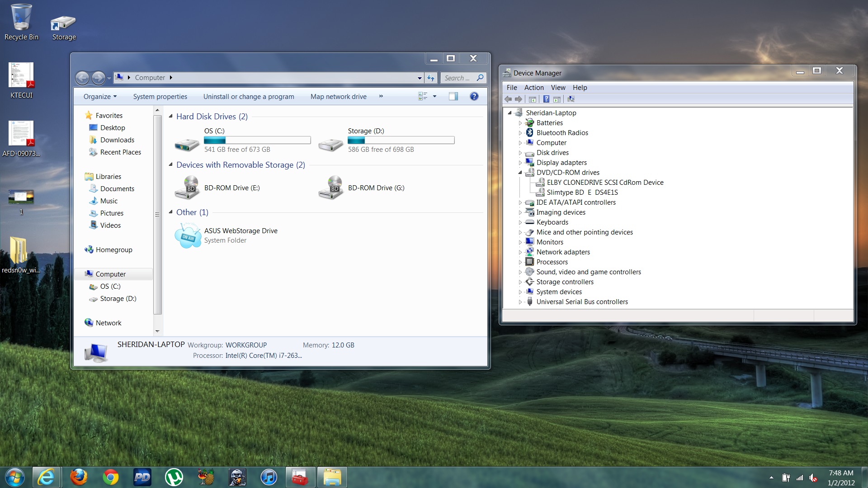Open the Action menu in Device Manager
This screenshot has width=868, height=488.
click(x=533, y=88)
